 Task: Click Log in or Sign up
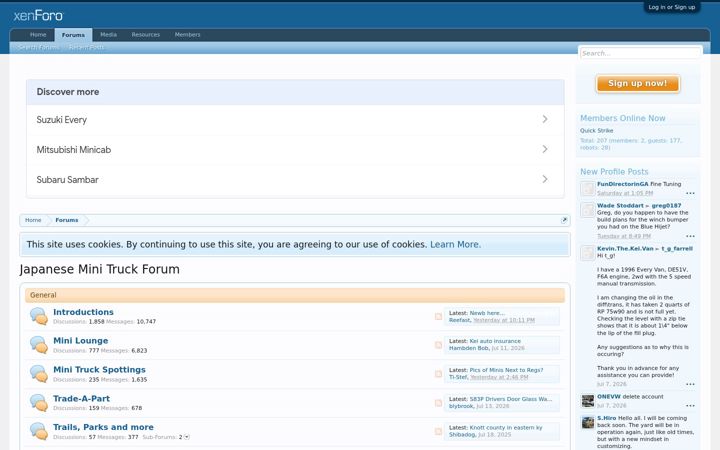(671, 7)
